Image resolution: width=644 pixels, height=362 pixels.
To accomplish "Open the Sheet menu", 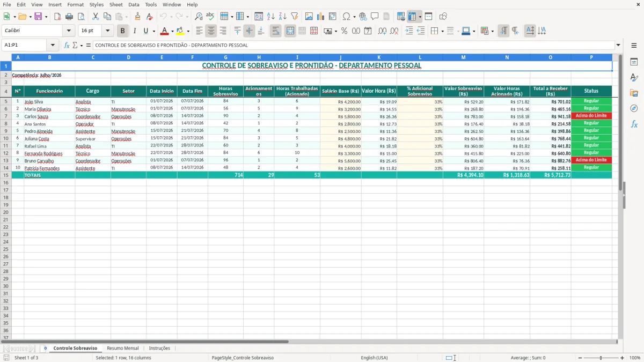I will point(116,4).
